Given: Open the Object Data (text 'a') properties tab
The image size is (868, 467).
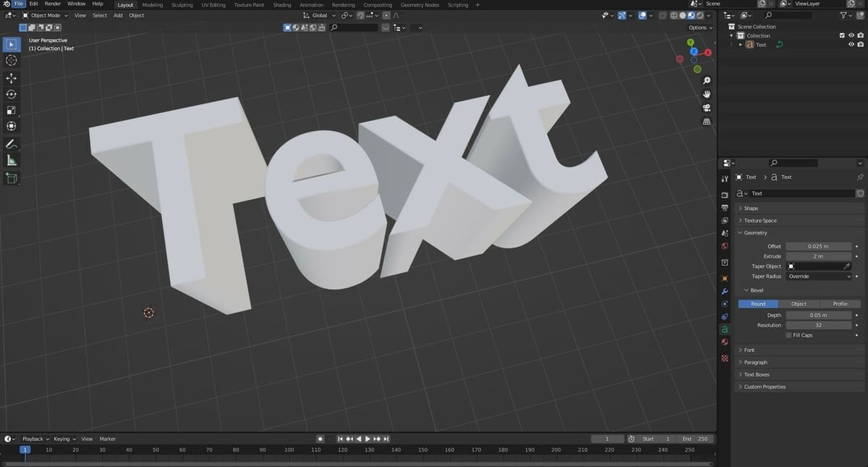Looking at the screenshot, I should pos(725,329).
